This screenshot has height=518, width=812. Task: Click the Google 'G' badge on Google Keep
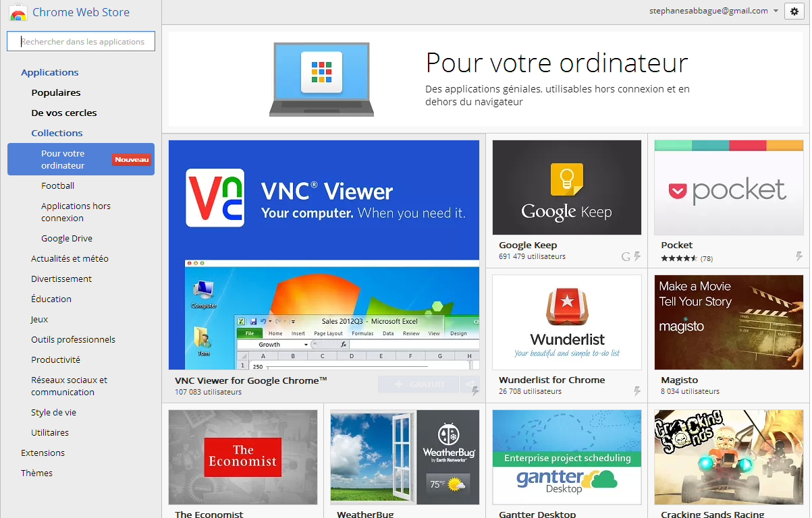pyautogui.click(x=626, y=256)
